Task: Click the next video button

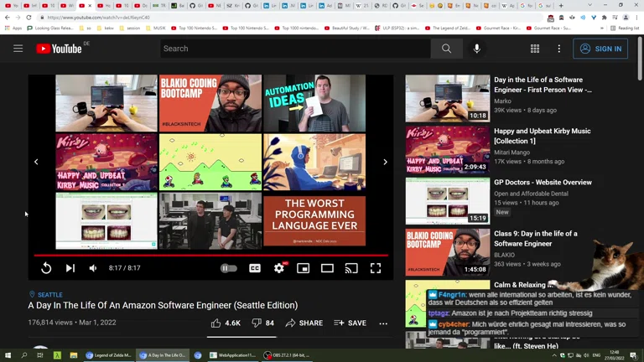Action: 70,268
